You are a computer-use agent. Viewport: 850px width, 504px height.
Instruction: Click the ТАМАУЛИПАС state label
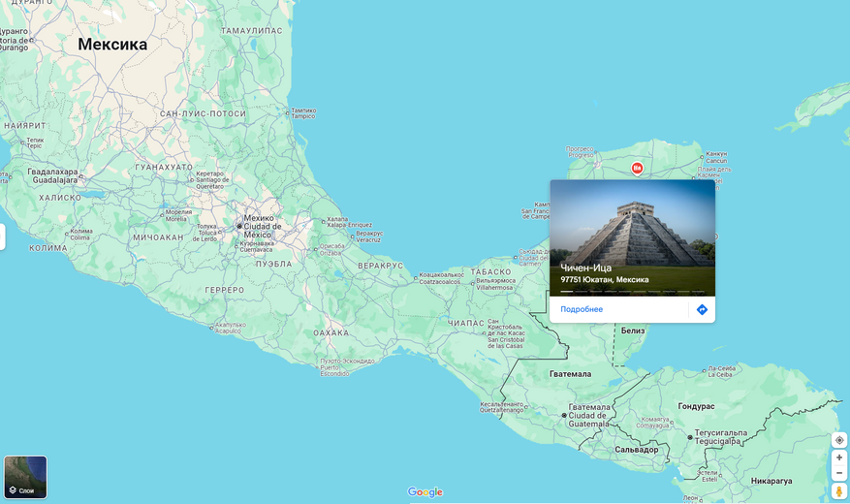point(252,31)
